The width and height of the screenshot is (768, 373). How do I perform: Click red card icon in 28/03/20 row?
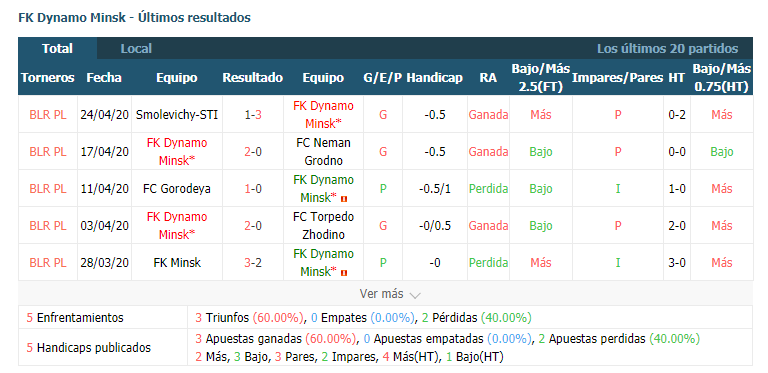(345, 272)
